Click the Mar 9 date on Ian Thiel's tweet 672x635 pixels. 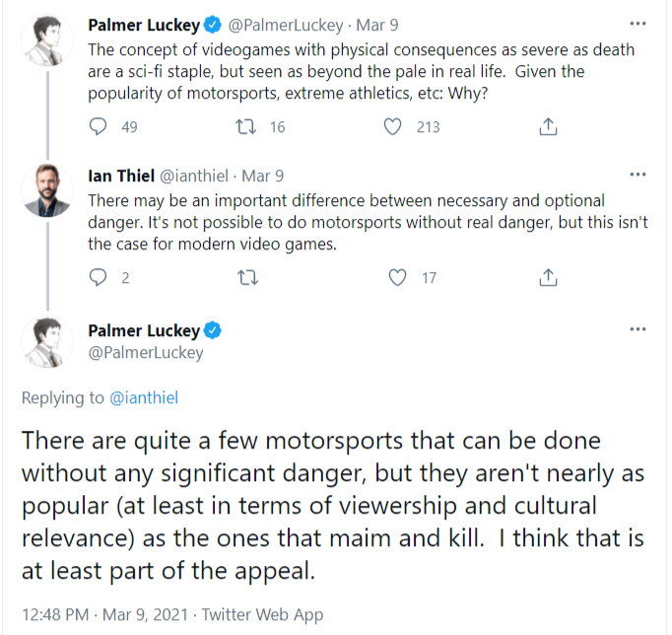point(263,176)
